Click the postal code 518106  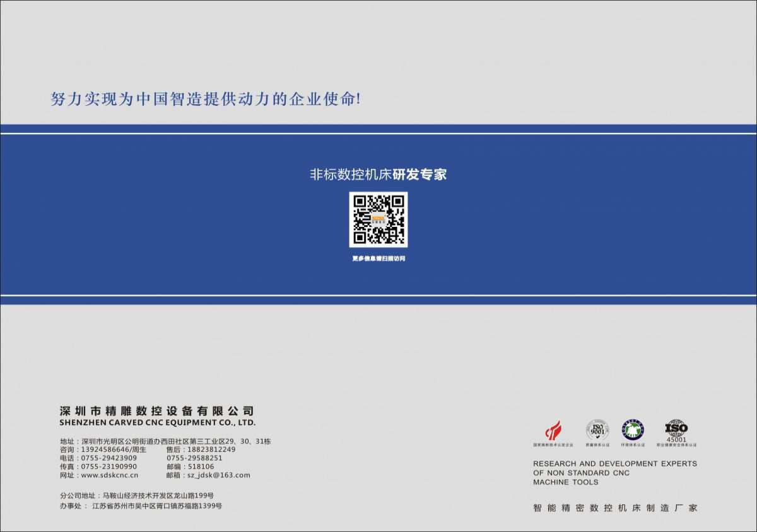click(x=201, y=466)
